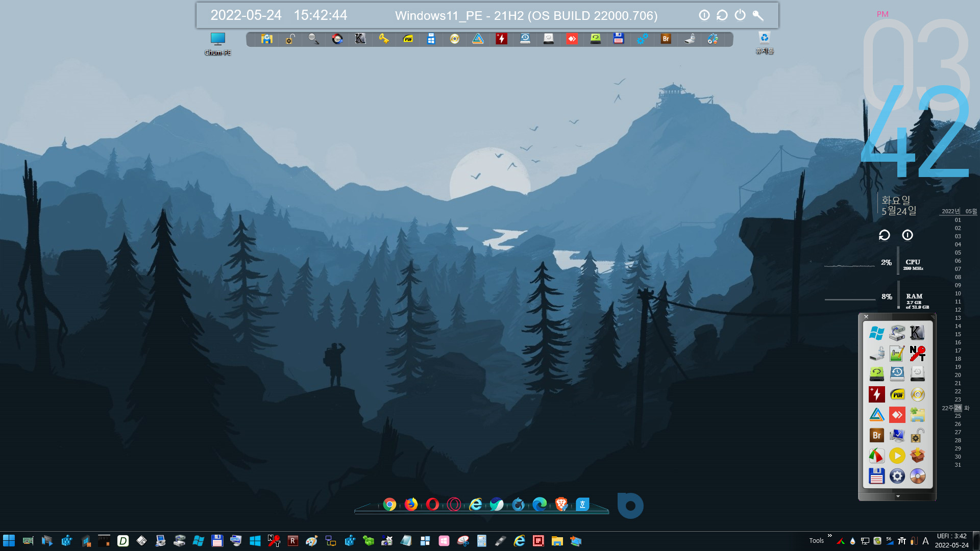Launch Opera GX outline icon in dock
This screenshot has height=551, width=980.
tap(454, 505)
